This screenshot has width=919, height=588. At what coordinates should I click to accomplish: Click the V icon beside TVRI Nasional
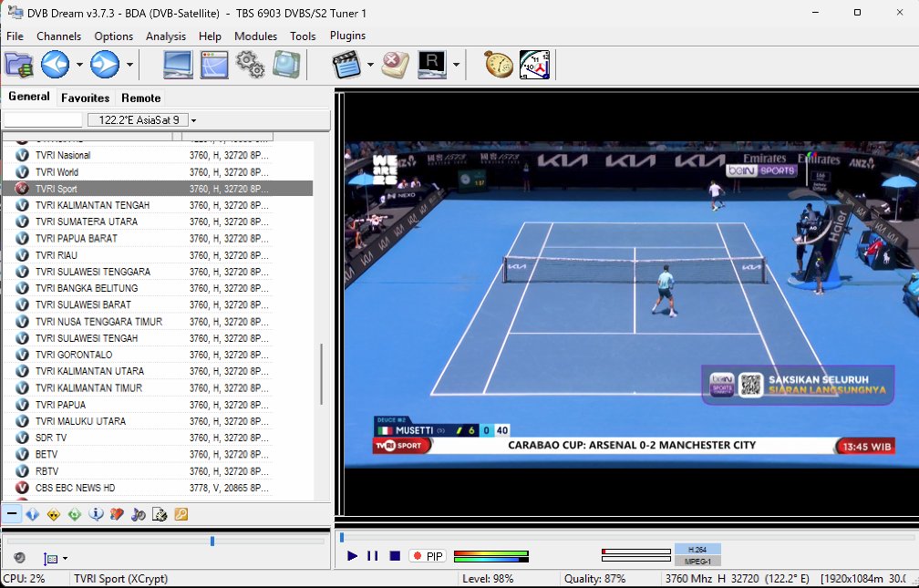pyautogui.click(x=22, y=155)
